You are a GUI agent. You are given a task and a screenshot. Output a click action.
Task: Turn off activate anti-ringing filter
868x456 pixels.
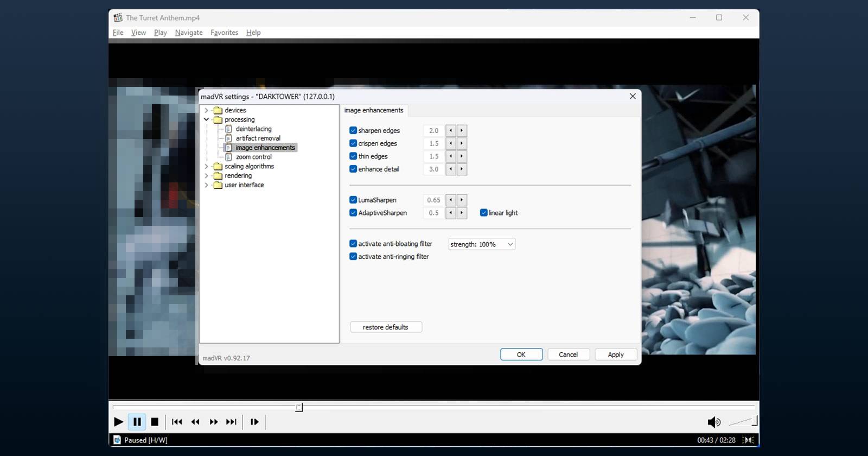[353, 257]
